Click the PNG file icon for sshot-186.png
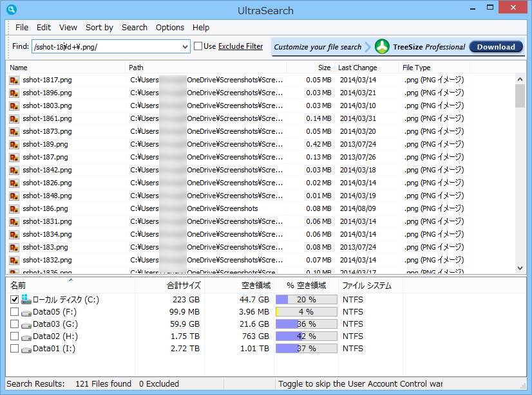This screenshot has width=532, height=395. pos(14,208)
